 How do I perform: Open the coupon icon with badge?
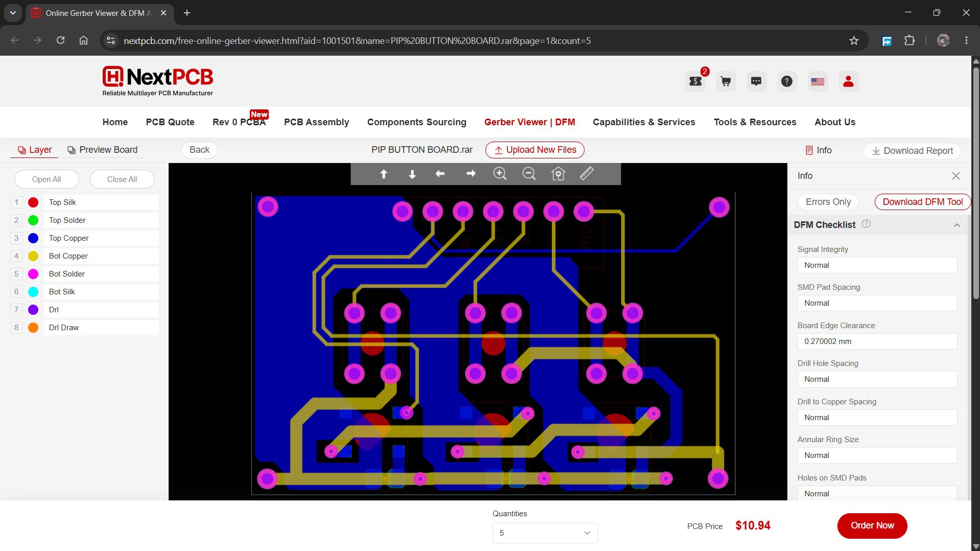(x=695, y=81)
